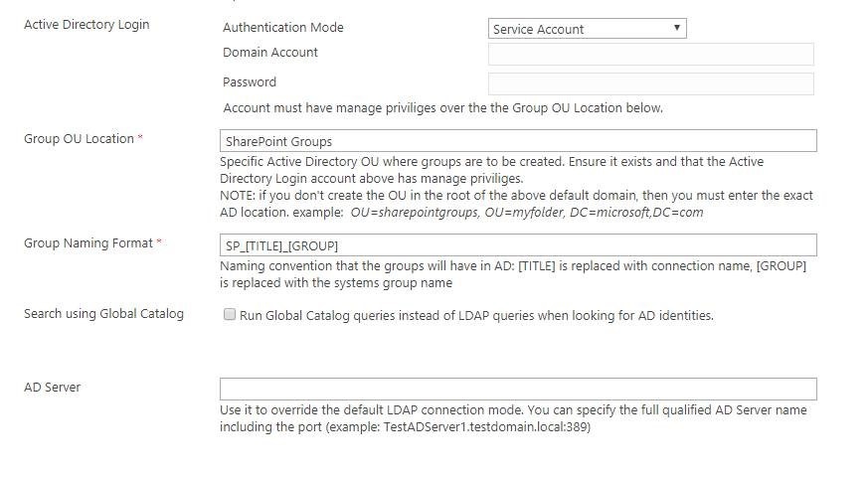Image resolution: width=868 pixels, height=477 pixels.
Task: Click the AD Server input field
Action: coord(518,389)
